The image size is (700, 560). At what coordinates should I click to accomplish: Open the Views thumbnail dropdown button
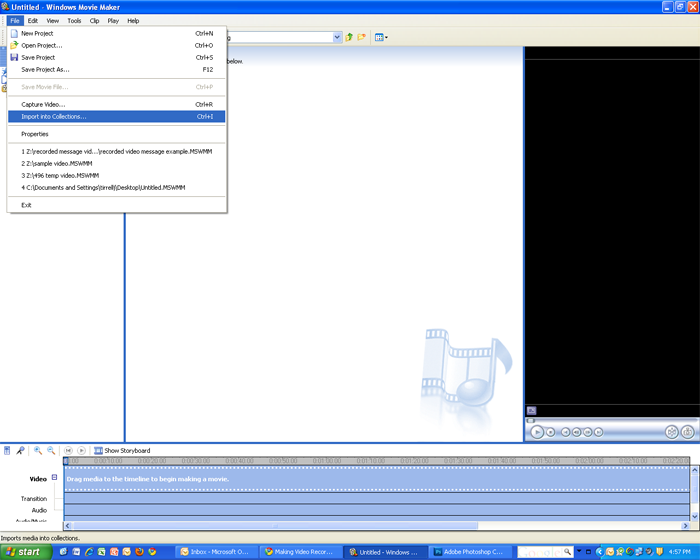point(381,38)
